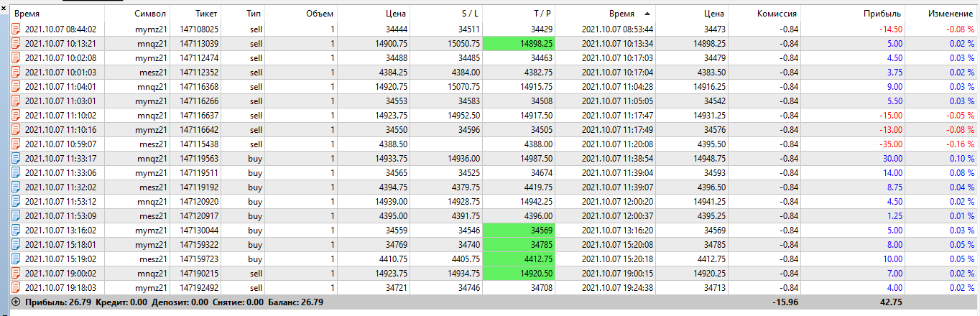Click the sell order icon for ticket 147108025

pyautogui.click(x=16, y=29)
